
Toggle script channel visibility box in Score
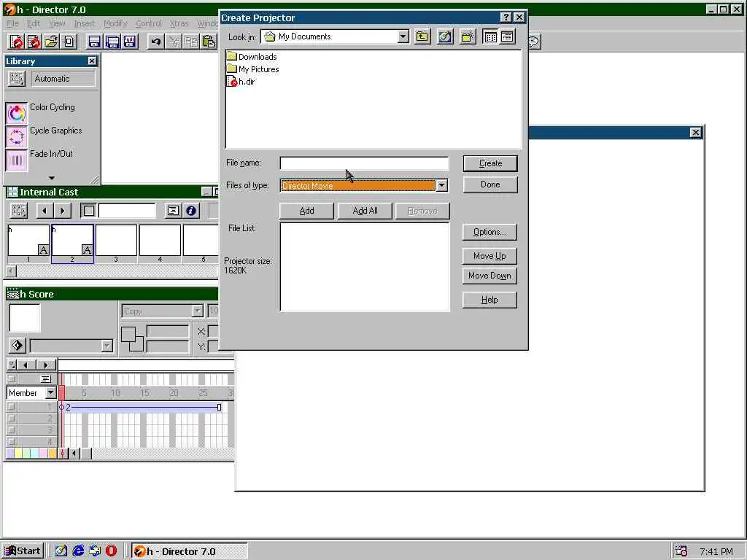click(12, 379)
